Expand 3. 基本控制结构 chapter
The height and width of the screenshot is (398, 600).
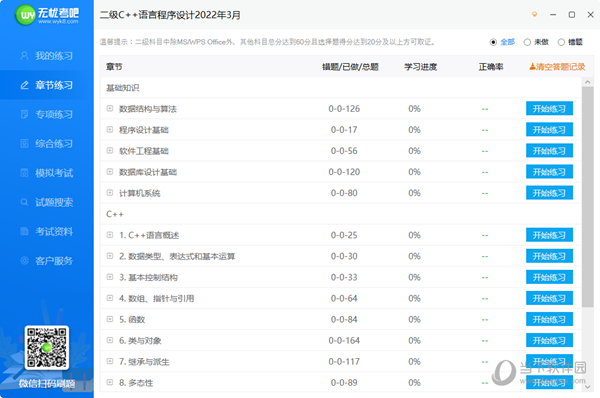coord(110,277)
